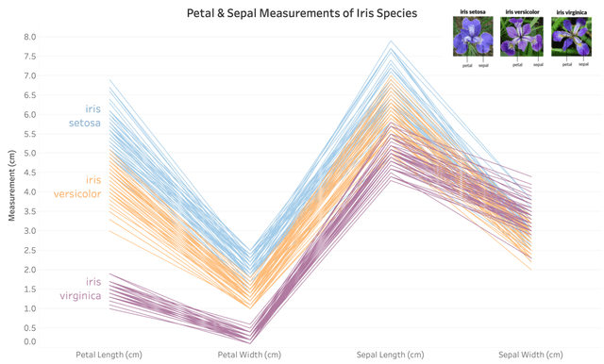Click the topmost blue line peak at Sepal Length
The image size is (604, 364).
pos(391,41)
